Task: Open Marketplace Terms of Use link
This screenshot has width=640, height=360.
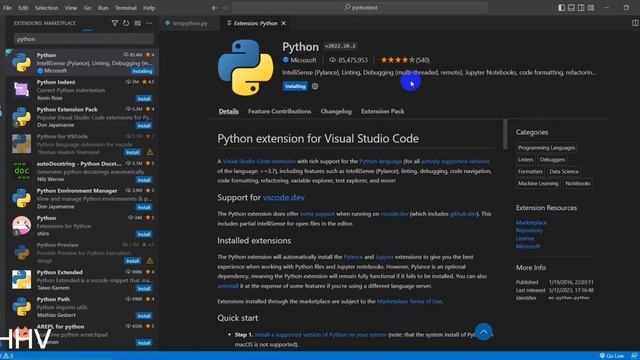Action: click(409, 301)
